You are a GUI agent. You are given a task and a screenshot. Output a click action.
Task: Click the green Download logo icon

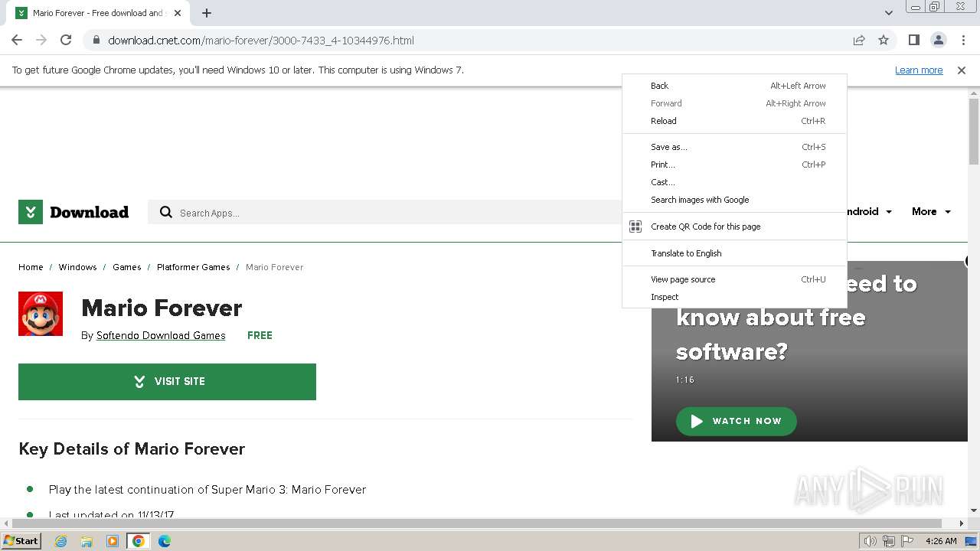[31, 212]
